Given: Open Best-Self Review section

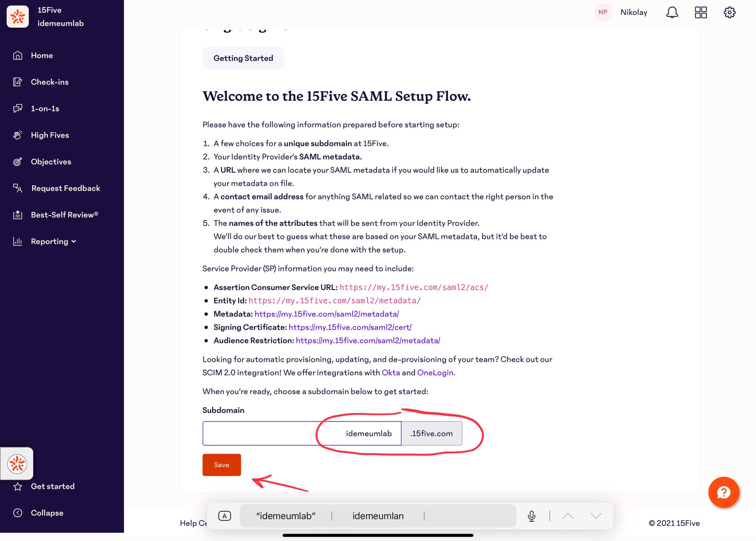Looking at the screenshot, I should coord(65,215).
